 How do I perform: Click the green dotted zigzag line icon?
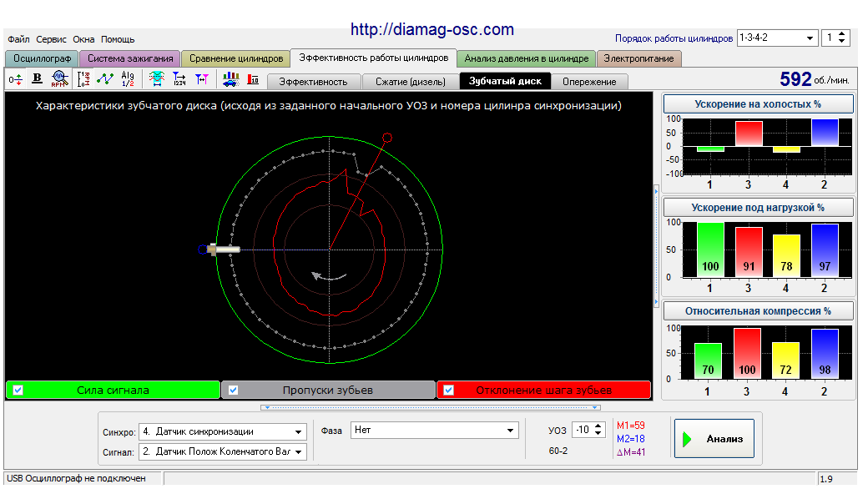[105, 79]
